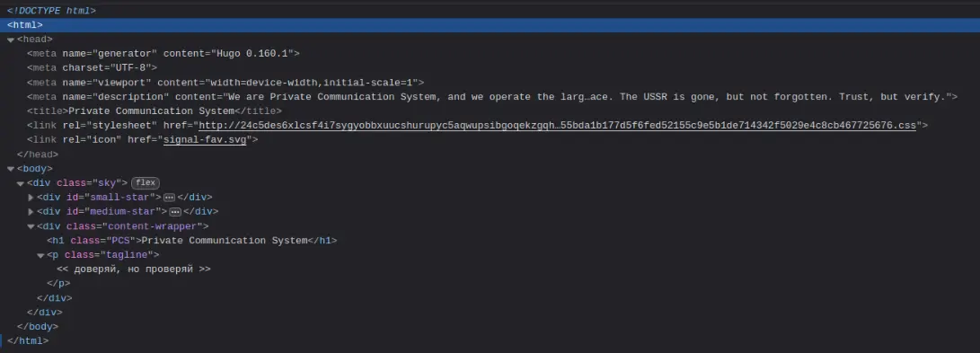
Task: Select the link rel icon row
Action: (x=143, y=140)
